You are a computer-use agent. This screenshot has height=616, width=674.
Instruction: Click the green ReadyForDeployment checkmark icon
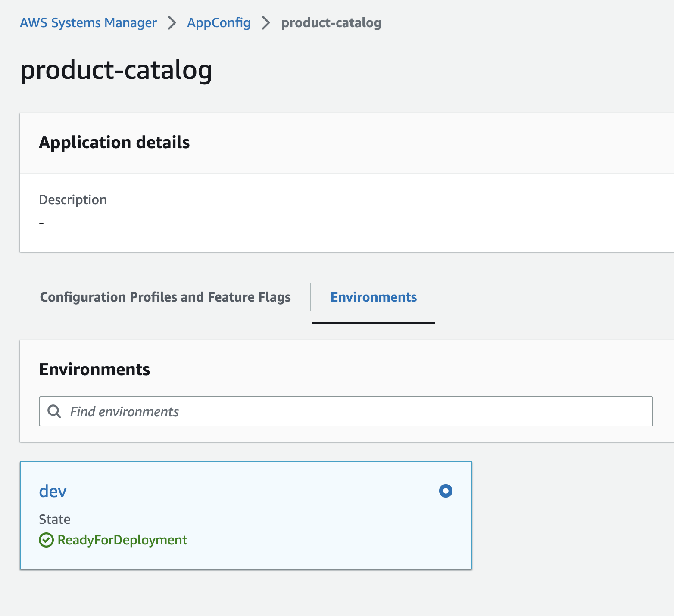click(x=46, y=540)
